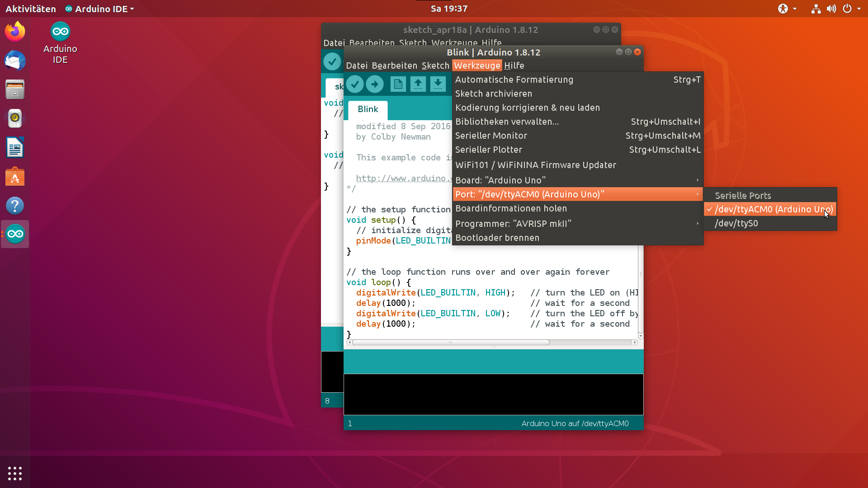The image size is (868, 488).
Task: Show applications grid button
Action: point(15,473)
